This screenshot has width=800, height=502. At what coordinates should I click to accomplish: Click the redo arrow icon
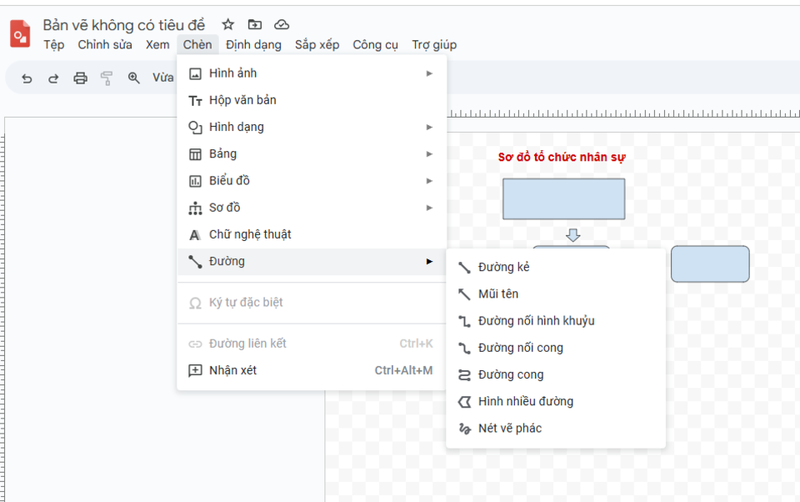coord(53,78)
